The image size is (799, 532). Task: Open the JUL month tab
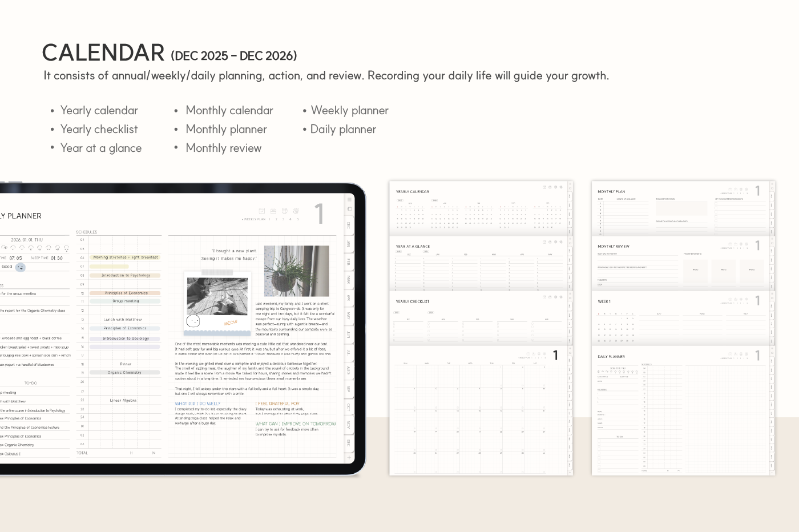pyautogui.click(x=349, y=353)
